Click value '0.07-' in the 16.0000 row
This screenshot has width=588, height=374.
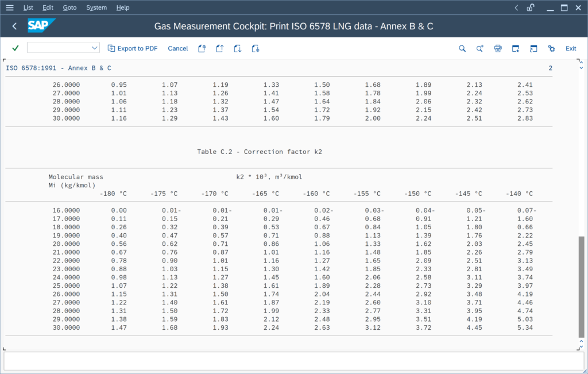point(527,210)
